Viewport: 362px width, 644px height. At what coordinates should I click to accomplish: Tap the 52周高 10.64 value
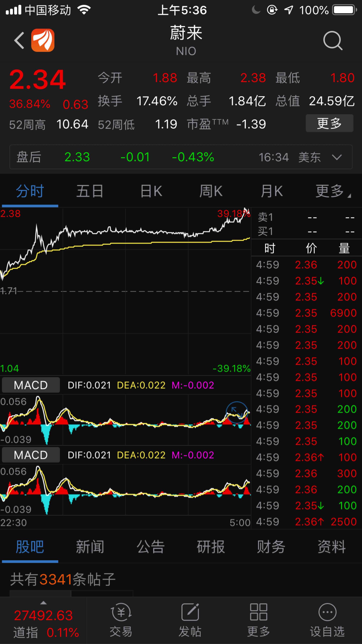pyautogui.click(x=73, y=124)
